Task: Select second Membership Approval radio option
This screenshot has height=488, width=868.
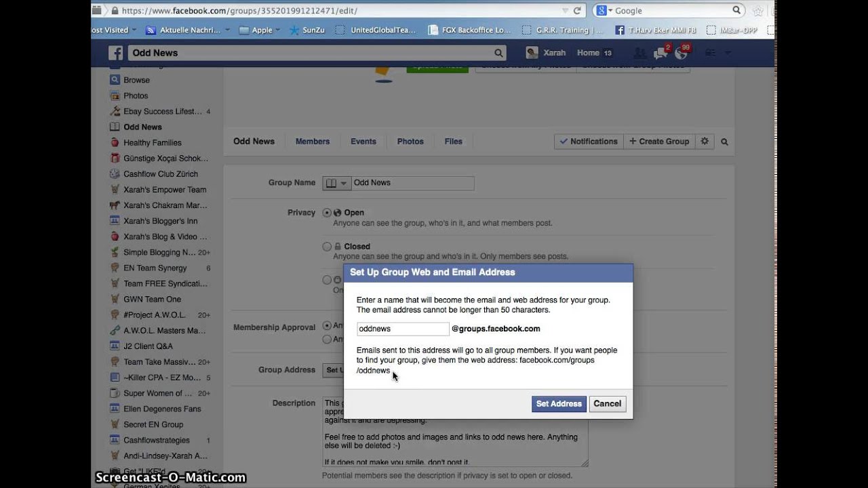Action: point(327,339)
